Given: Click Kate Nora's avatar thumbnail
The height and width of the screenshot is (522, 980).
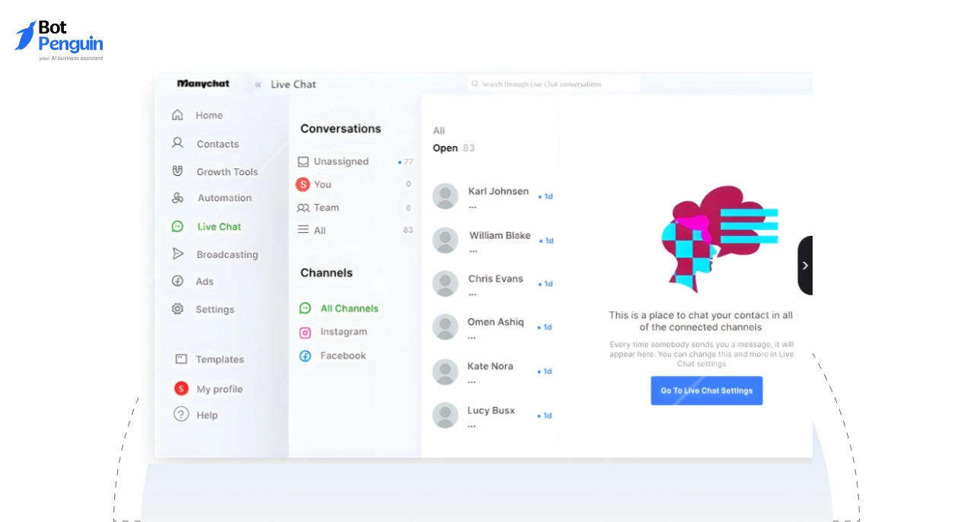Looking at the screenshot, I should [445, 371].
